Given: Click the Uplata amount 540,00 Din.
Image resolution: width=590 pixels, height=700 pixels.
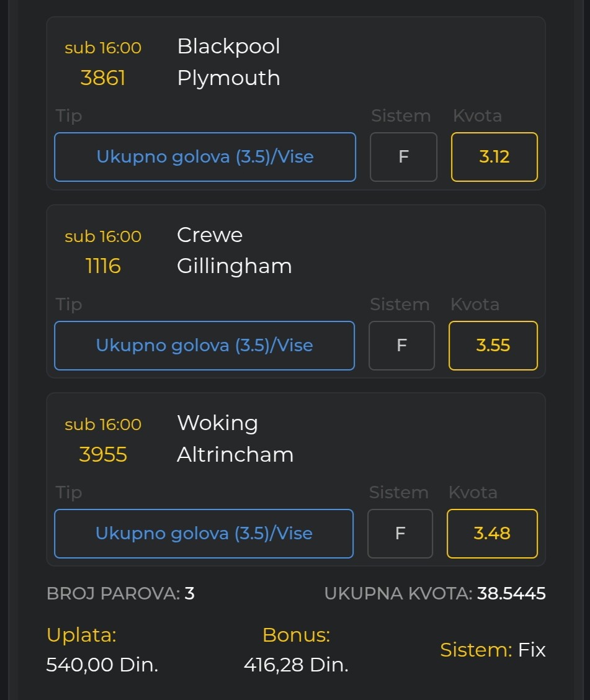Looking at the screenshot, I should (x=102, y=665).
